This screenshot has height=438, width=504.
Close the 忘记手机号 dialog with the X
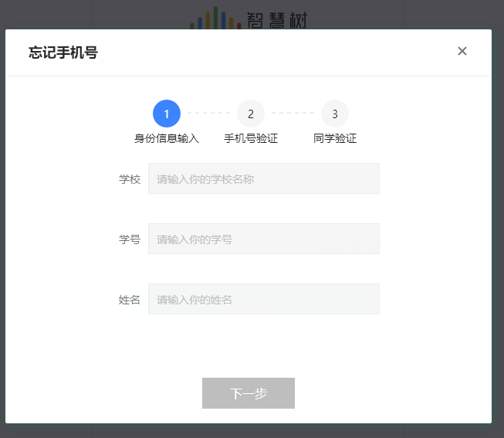(462, 51)
